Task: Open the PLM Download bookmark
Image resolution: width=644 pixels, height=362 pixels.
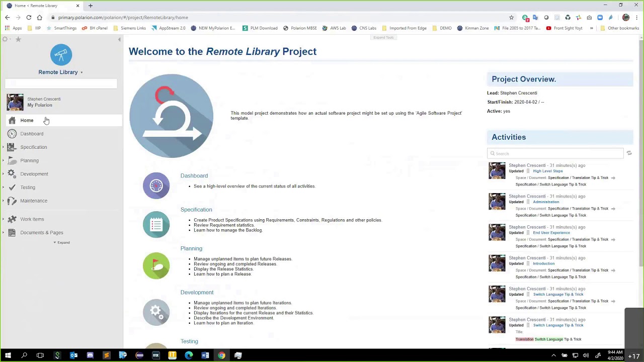Action: click(x=260, y=28)
